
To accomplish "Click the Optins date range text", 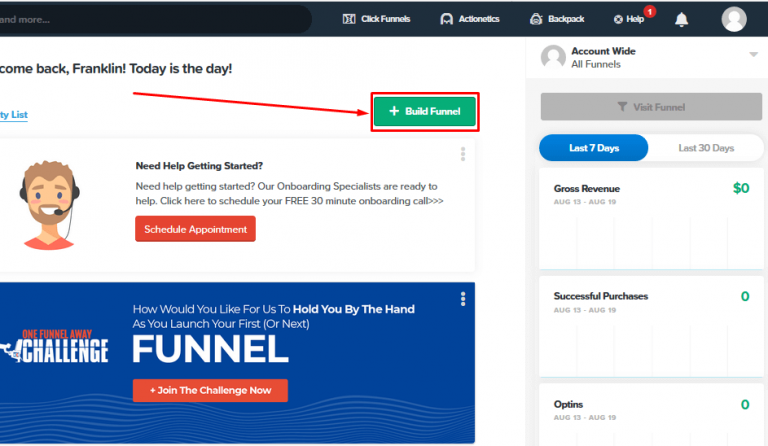I will (x=585, y=418).
